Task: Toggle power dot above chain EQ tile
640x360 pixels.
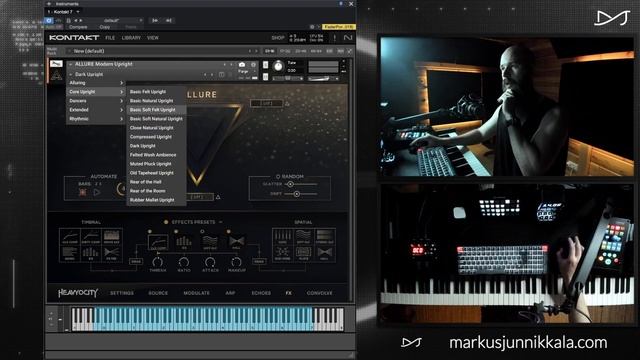Action: tap(176, 231)
